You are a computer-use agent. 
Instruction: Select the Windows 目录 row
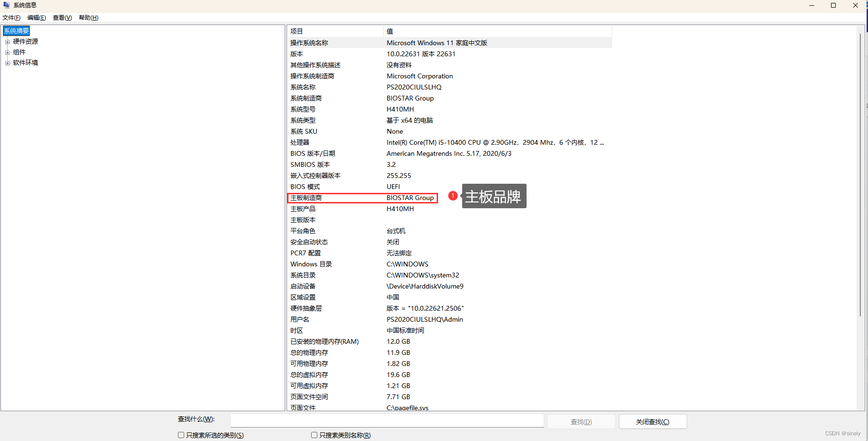[450, 264]
